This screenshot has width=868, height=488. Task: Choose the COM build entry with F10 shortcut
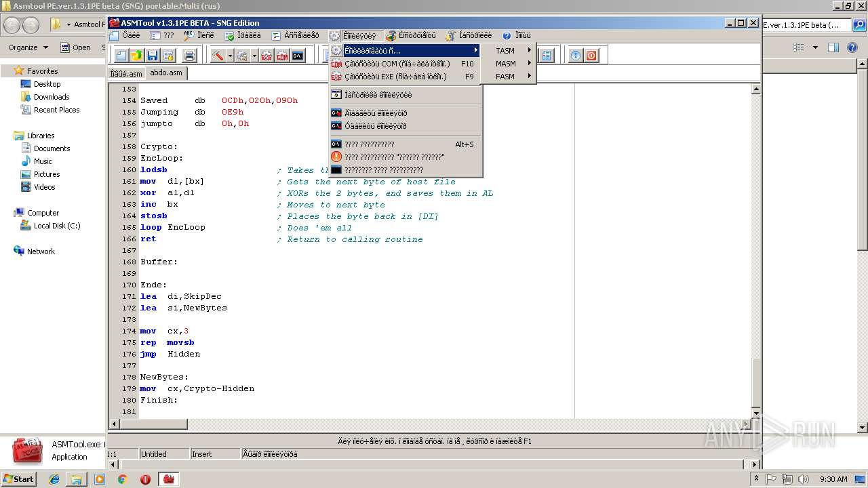coord(406,64)
